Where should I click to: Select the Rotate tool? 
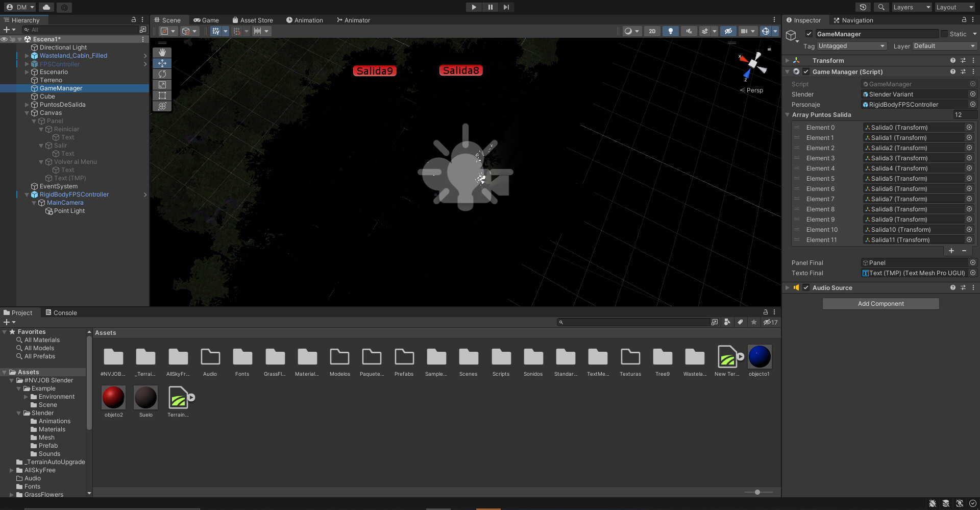click(162, 74)
